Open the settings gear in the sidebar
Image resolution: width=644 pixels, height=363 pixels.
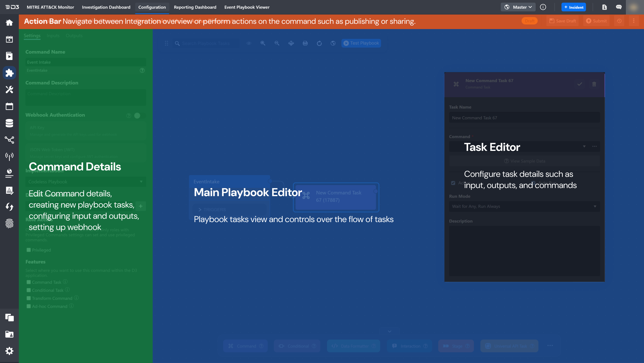coord(9,351)
